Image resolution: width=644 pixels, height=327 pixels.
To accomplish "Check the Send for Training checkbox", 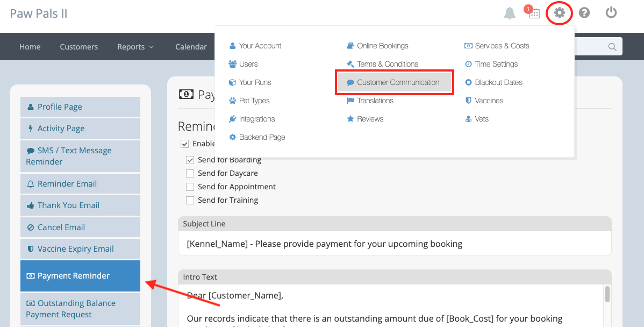I will [190, 200].
